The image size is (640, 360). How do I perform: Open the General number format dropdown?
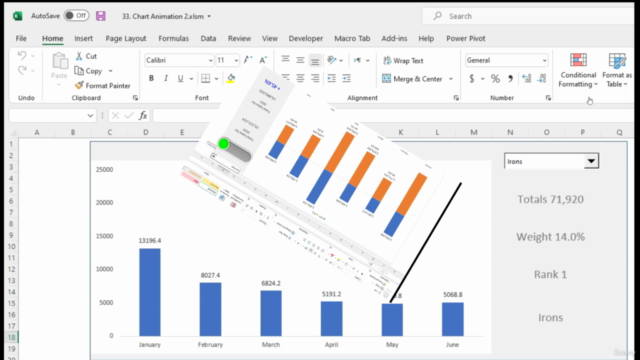(x=544, y=60)
